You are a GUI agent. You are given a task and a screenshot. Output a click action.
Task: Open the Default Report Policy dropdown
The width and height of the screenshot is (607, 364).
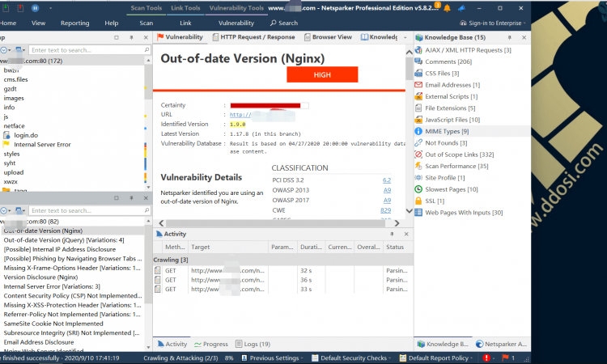click(x=436, y=358)
